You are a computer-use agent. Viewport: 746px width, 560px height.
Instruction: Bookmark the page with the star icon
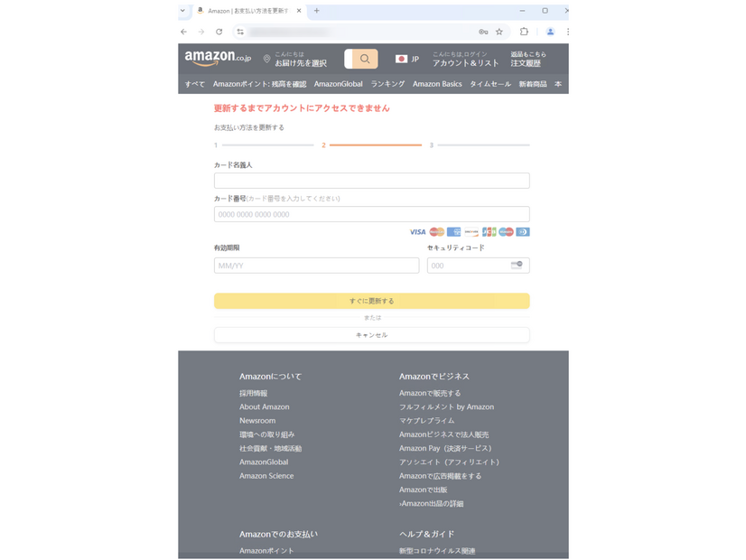click(x=498, y=31)
